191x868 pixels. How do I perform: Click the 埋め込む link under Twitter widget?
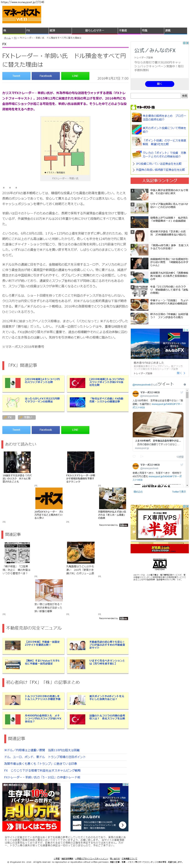[x=138, y=492]
